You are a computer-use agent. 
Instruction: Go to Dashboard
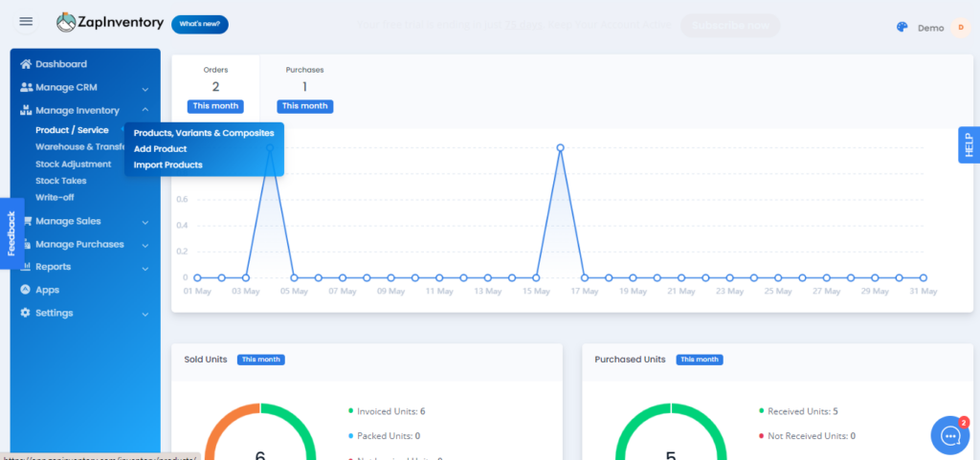click(61, 64)
